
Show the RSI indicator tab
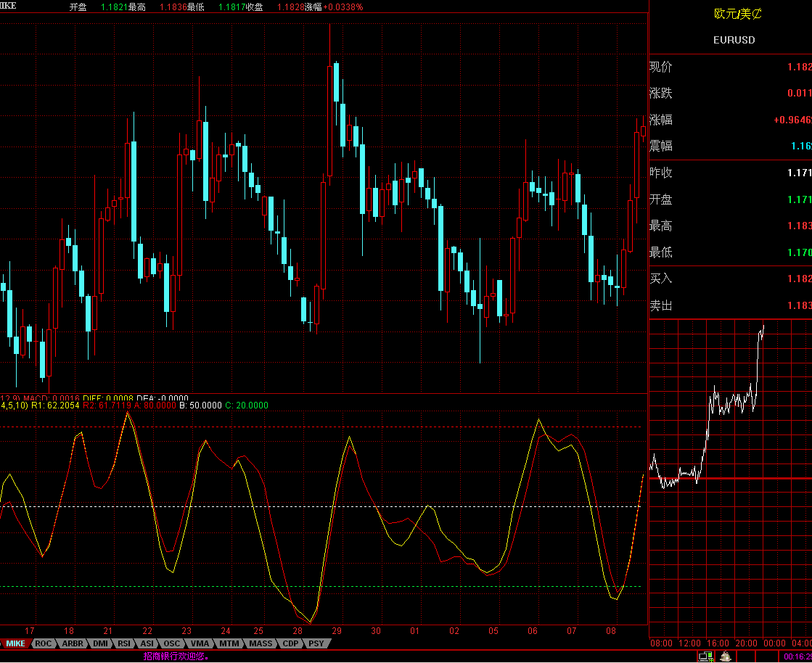124,643
